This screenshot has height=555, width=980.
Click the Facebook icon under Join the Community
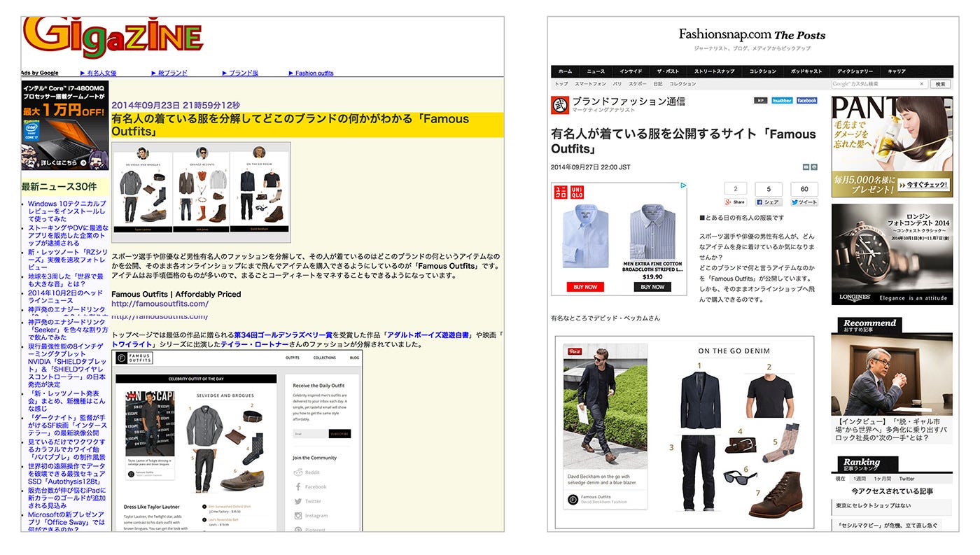297,486
